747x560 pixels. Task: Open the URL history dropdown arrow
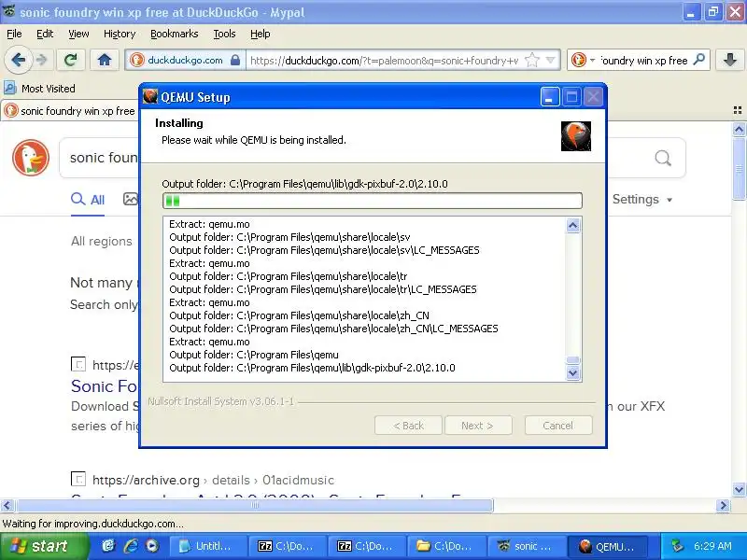551,61
